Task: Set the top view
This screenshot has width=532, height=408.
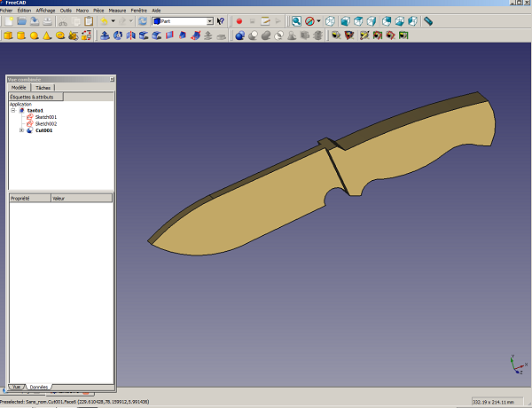Action: click(x=358, y=21)
